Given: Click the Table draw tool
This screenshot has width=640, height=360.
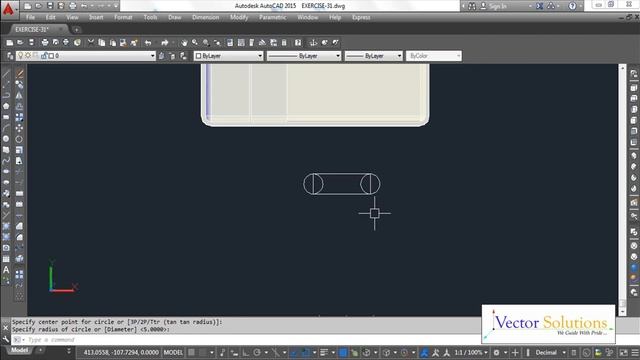Looking at the screenshot, I should [x=6, y=259].
